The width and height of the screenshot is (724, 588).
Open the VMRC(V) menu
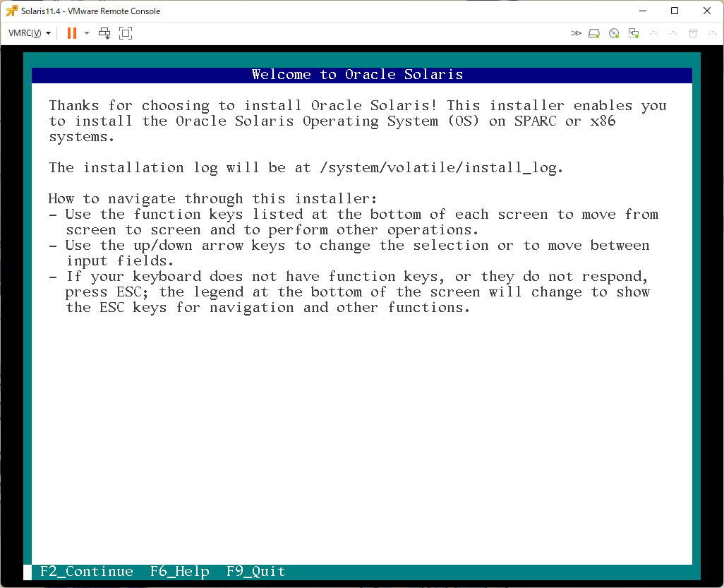pos(30,33)
